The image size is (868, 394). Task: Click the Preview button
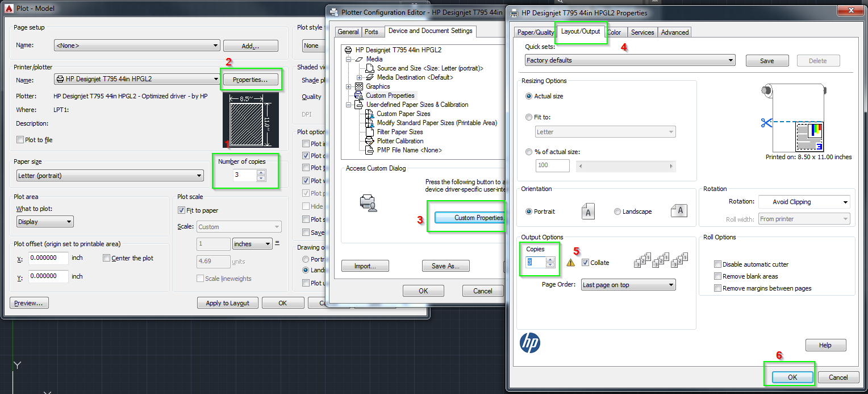pyautogui.click(x=29, y=303)
